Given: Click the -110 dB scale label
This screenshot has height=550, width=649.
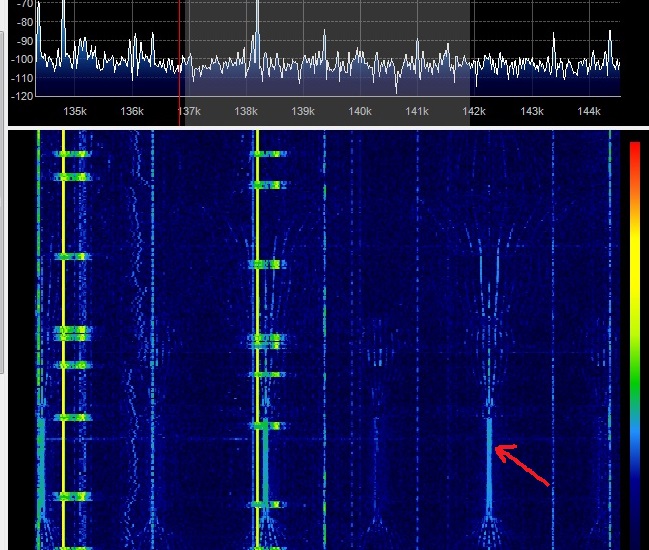Looking at the screenshot, I should tap(22, 78).
